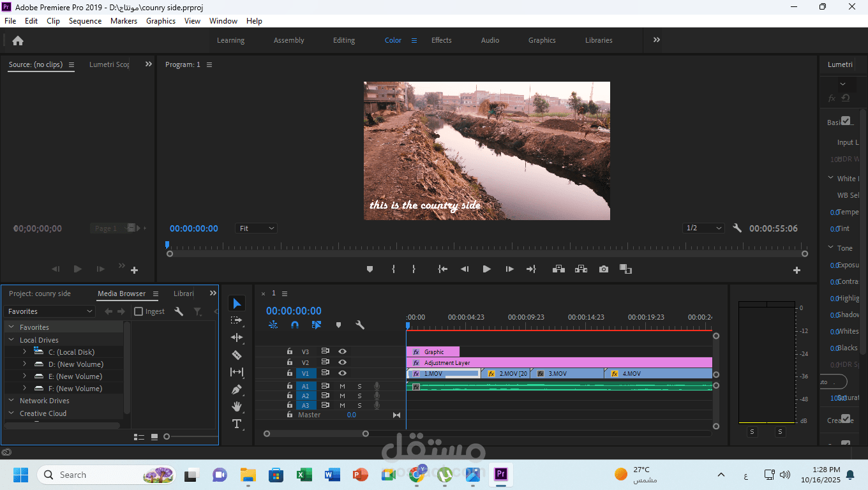This screenshot has height=490, width=868.
Task: Click the Timeline playhead timecode
Action: (x=294, y=311)
